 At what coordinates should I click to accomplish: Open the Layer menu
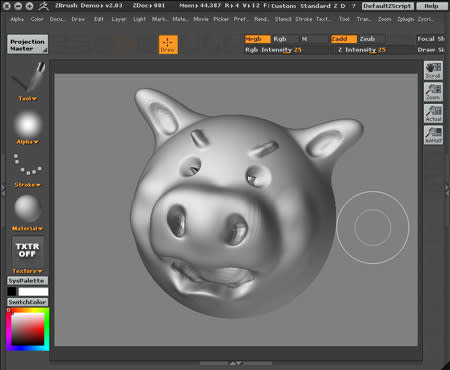(119, 19)
